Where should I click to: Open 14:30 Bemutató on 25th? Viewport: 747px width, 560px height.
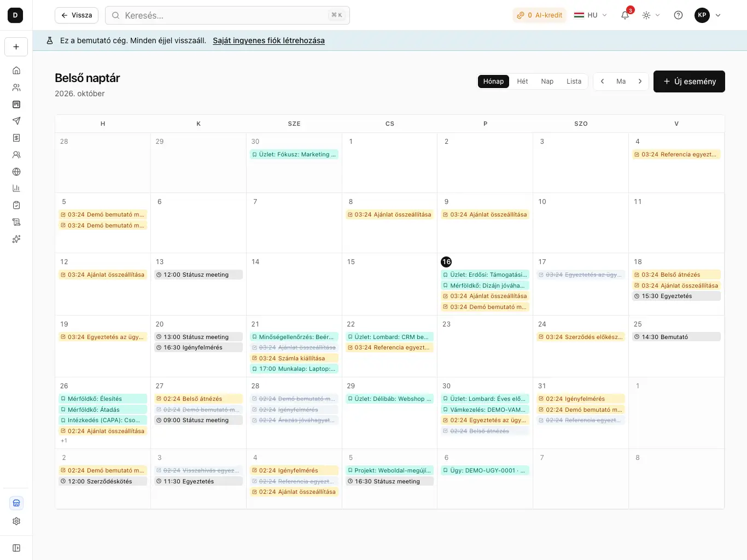(x=676, y=337)
